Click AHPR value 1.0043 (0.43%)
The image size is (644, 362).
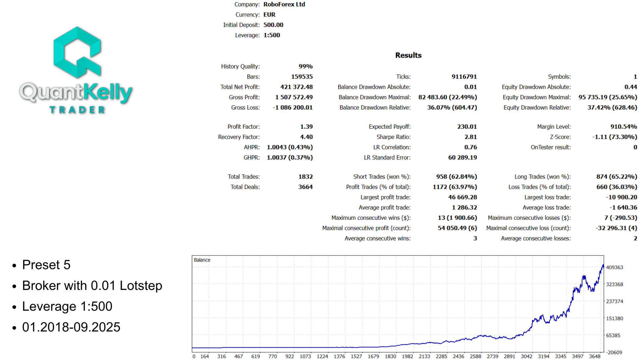click(290, 147)
